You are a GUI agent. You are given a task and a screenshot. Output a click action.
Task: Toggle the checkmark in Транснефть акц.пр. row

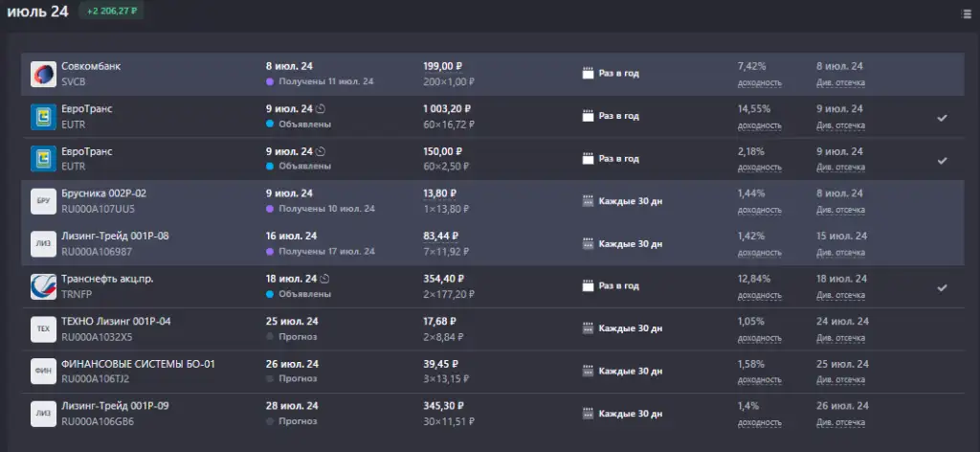[943, 287]
